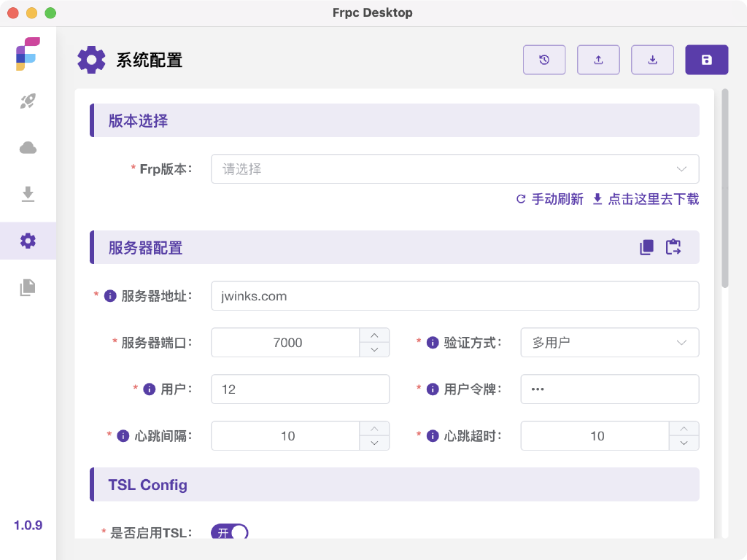Disable the 是否启用TSL toggle

click(230, 533)
